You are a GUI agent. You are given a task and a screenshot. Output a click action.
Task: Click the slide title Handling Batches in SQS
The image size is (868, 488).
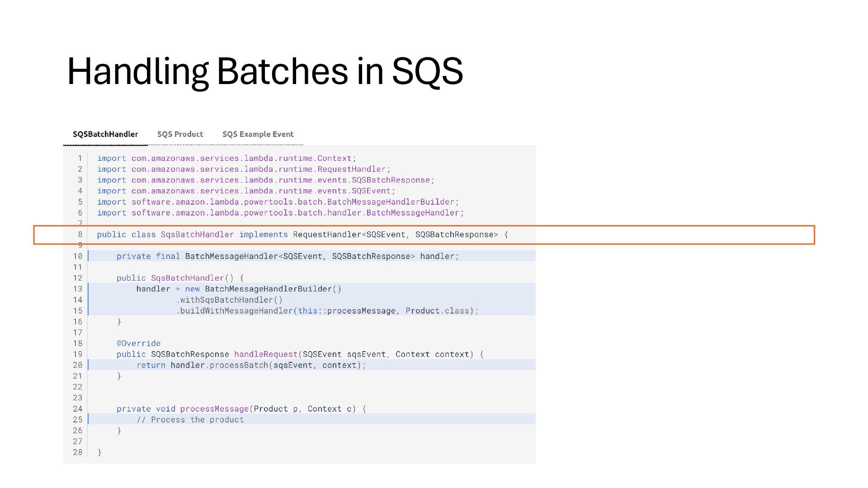(265, 71)
